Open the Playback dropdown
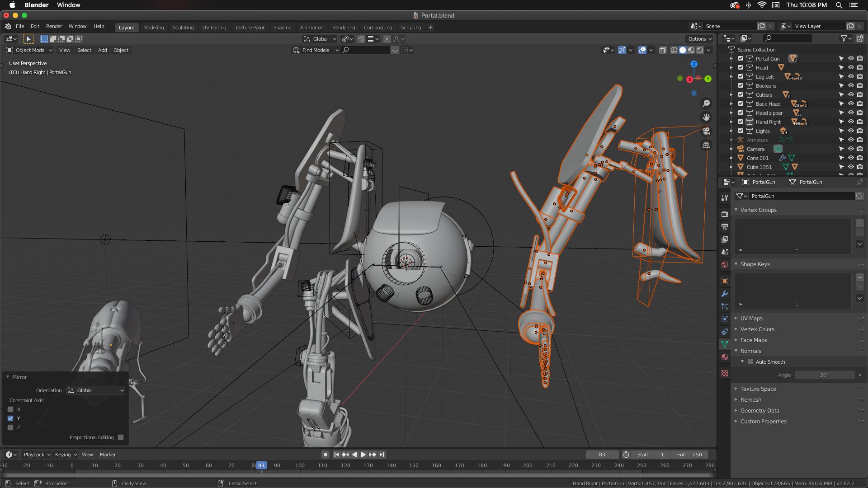 pyautogui.click(x=37, y=455)
